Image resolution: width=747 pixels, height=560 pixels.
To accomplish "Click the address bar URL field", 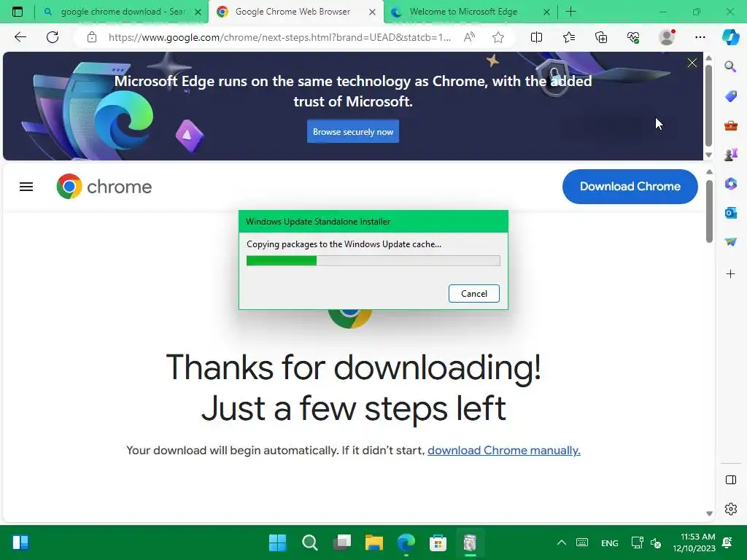I will (279, 37).
